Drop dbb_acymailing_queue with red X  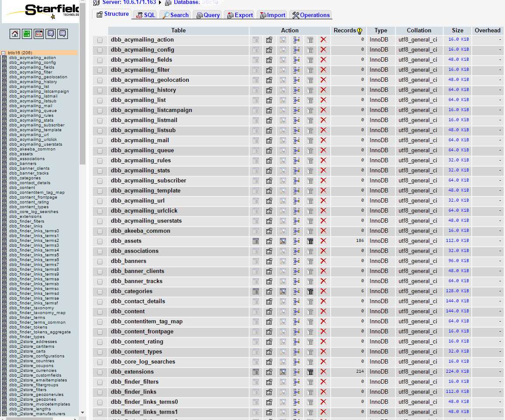click(323, 150)
